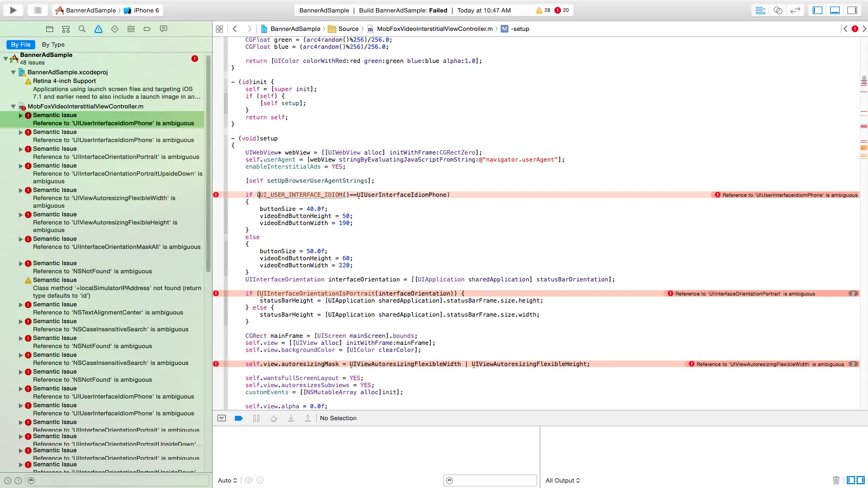Open the Auto variables view dropdown
The height and width of the screenshot is (488, 868).
[x=227, y=480]
